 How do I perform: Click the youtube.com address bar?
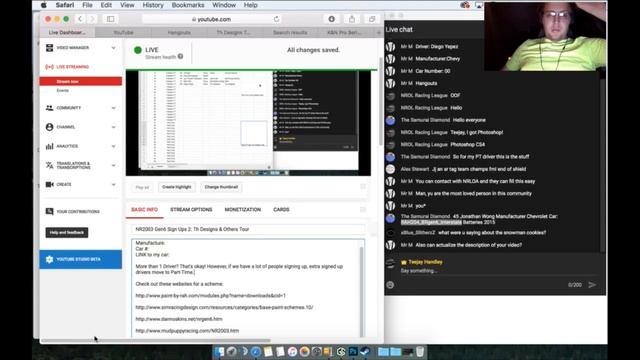pos(212,19)
